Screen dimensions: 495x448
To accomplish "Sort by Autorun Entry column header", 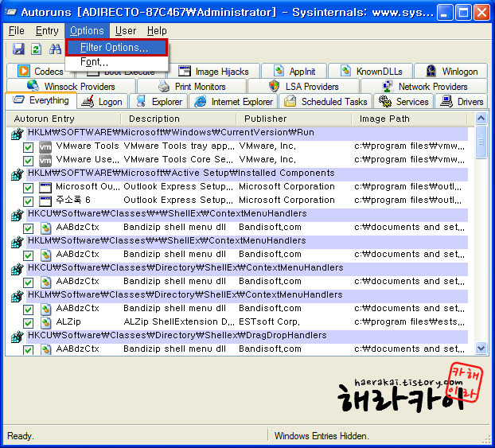I will 64,119.
